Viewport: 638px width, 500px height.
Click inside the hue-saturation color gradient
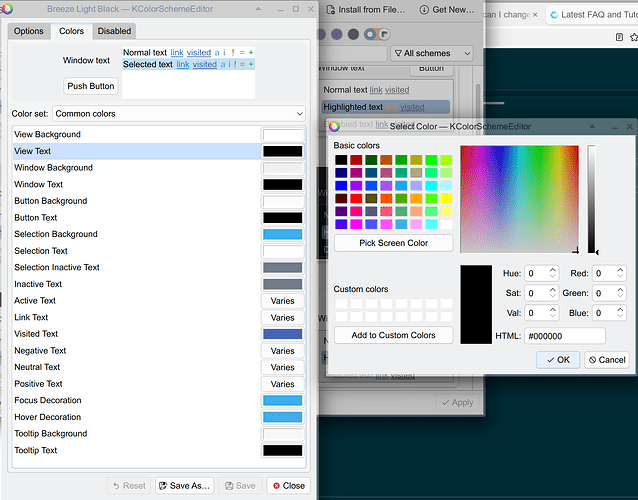point(520,199)
